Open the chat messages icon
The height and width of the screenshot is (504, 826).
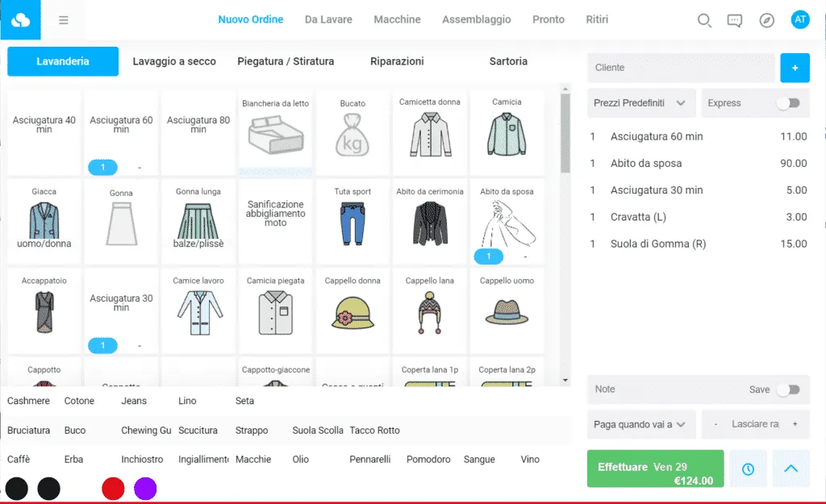tap(734, 20)
